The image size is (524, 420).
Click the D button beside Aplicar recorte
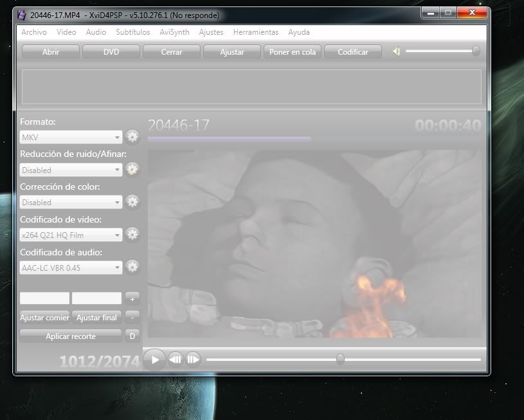point(132,336)
